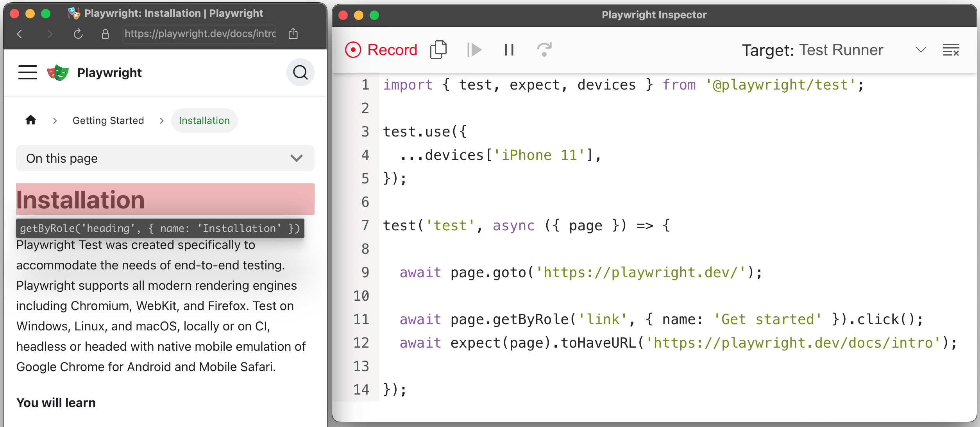This screenshot has width=980, height=427.
Task: Minimize the browser window with yellow button
Action: [30, 14]
